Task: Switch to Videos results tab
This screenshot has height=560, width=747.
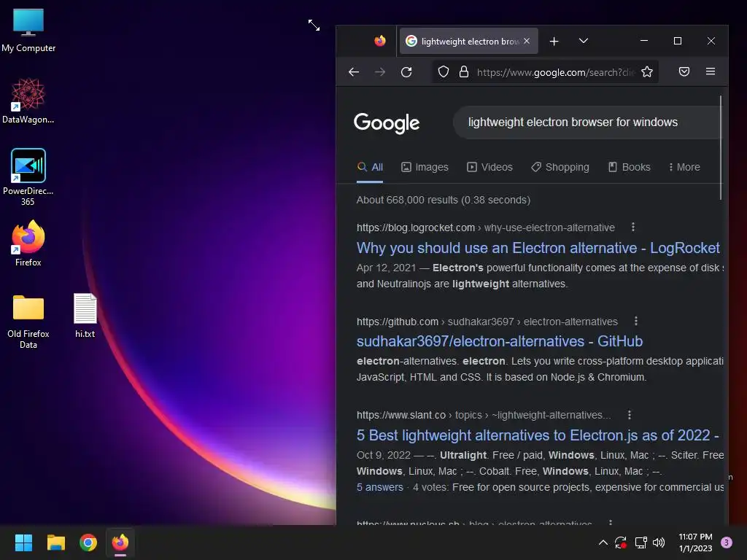Action: [x=489, y=167]
